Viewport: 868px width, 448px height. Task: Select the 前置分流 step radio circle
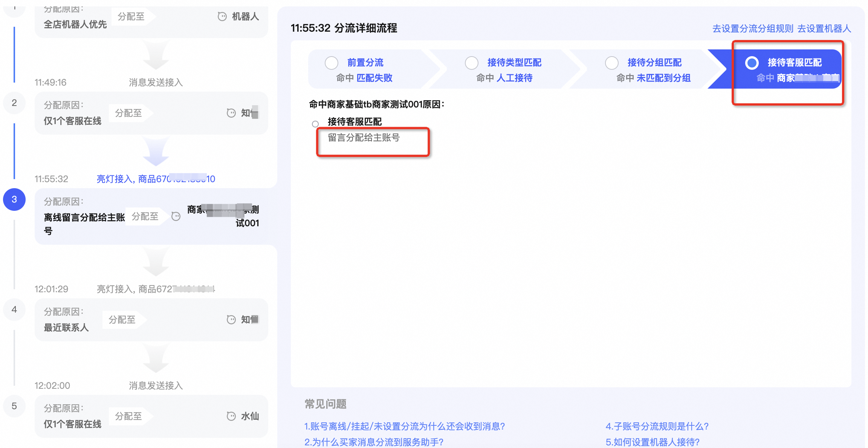(332, 63)
